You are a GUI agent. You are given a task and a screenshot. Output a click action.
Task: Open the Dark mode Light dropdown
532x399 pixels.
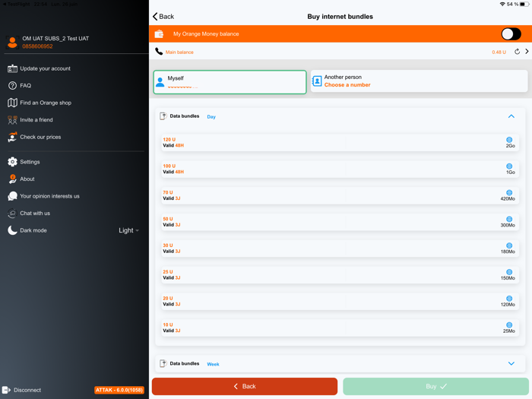(x=129, y=230)
